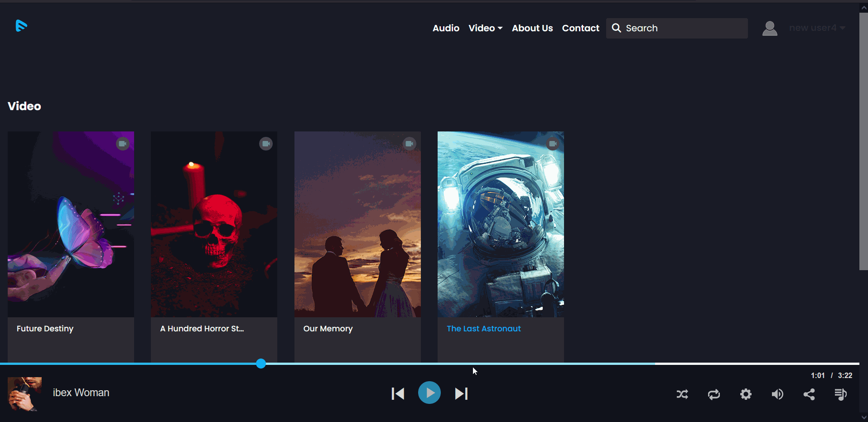This screenshot has width=868, height=422.
Task: Navigate to the Contact page
Action: coord(580,28)
